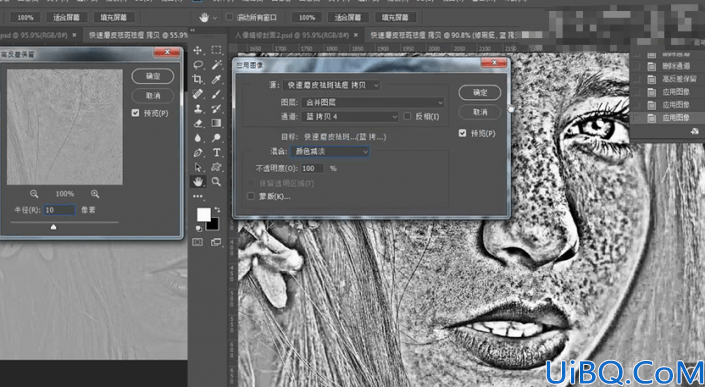Select the Lasso tool
Screen dimensions: 705x387
point(198,65)
